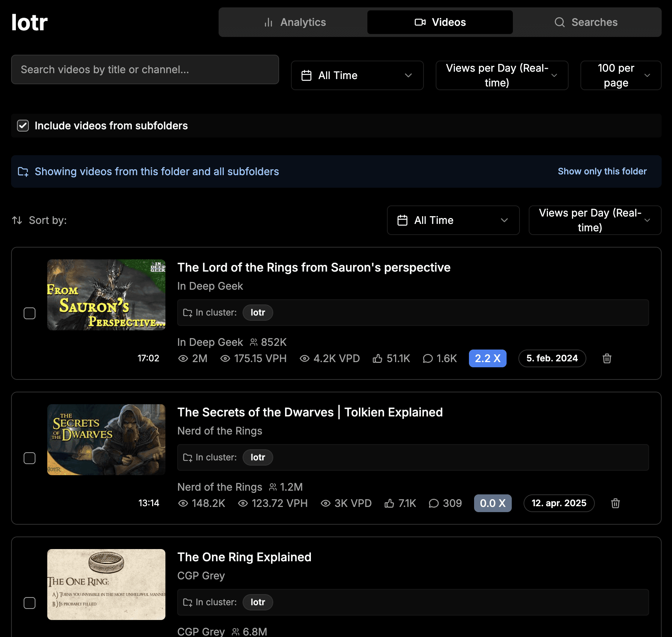This screenshot has height=637, width=672.
Task: Click comment bubble icon next to 309
Action: (x=433, y=503)
